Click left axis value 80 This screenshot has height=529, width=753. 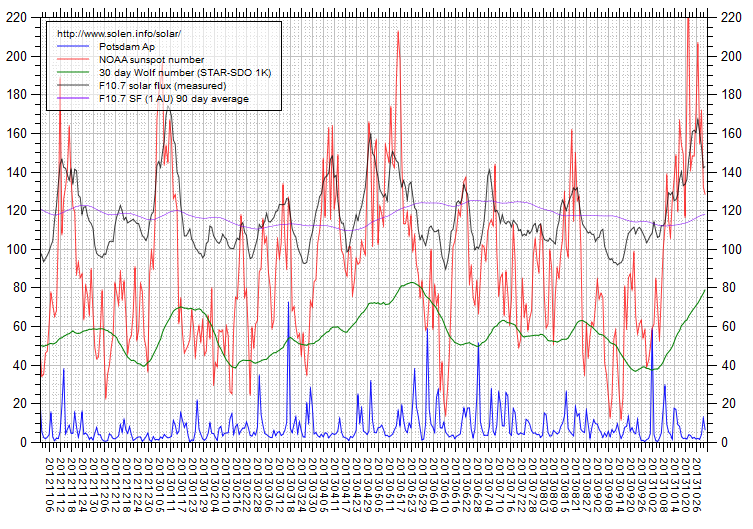click(x=20, y=288)
